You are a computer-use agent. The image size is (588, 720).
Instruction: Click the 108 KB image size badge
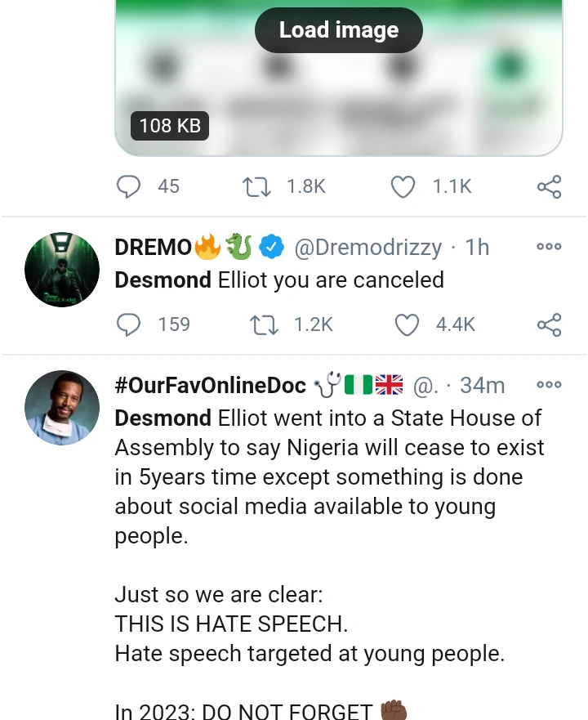pos(170,125)
